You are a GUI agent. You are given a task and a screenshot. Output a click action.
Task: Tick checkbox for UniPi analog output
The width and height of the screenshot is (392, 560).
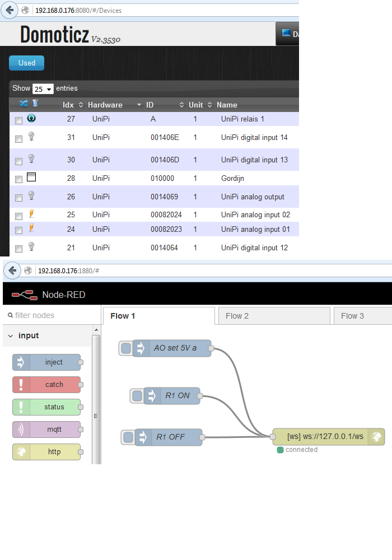[19, 198]
